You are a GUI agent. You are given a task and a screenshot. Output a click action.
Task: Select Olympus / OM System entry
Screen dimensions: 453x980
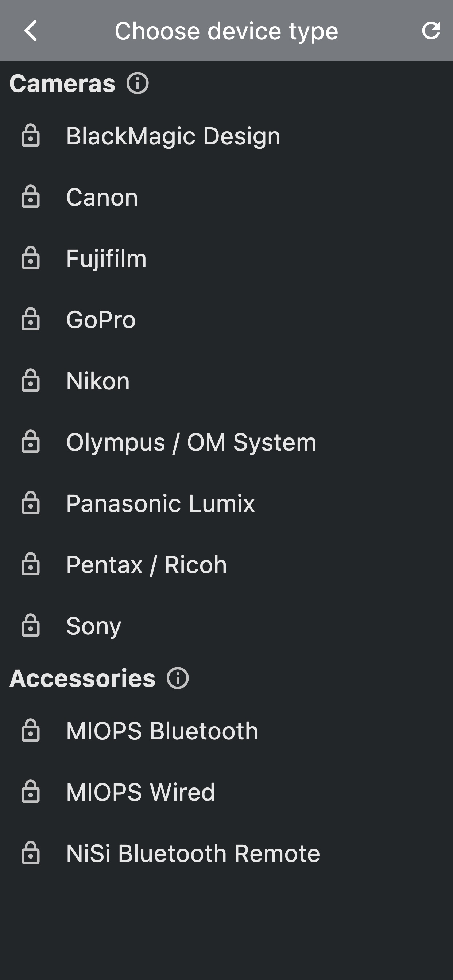(x=191, y=442)
